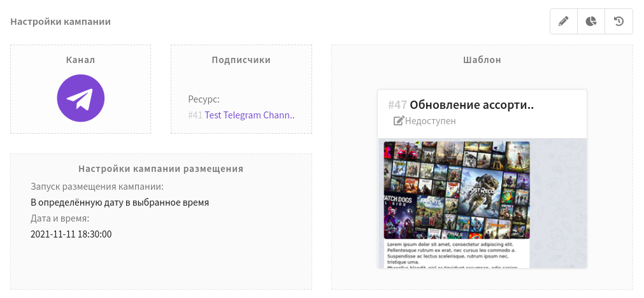Click the Канал card title
Image resolution: width=644 pixels, height=298 pixels.
click(80, 59)
